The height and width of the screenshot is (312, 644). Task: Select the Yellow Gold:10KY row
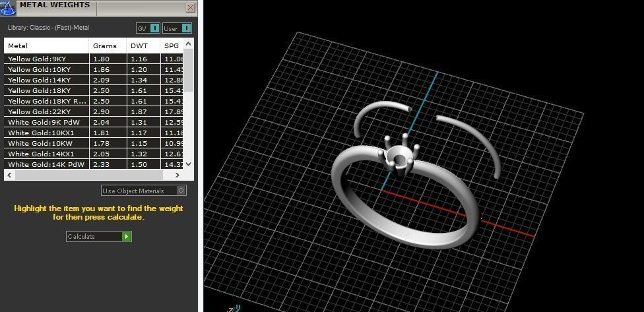click(x=94, y=69)
